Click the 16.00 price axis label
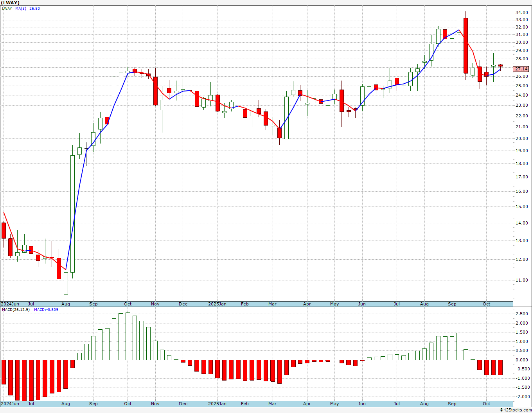The width and height of the screenshot is (532, 413). coord(521,191)
